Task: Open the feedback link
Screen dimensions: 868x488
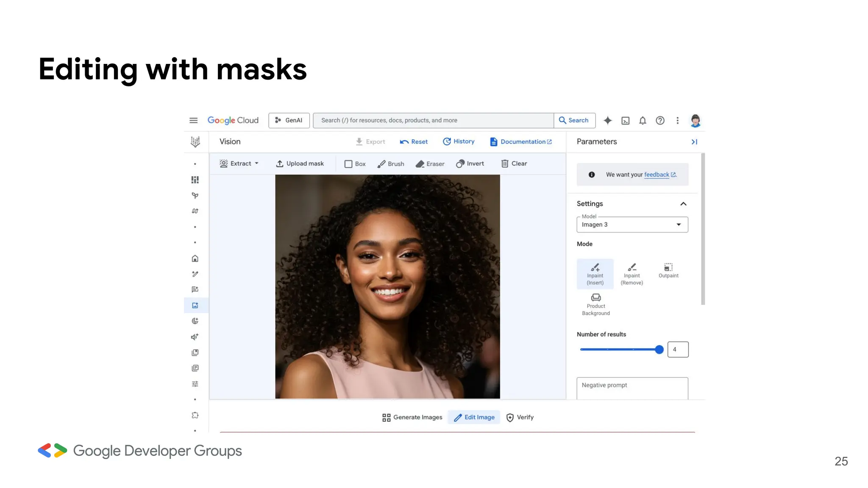Action: tap(659, 175)
